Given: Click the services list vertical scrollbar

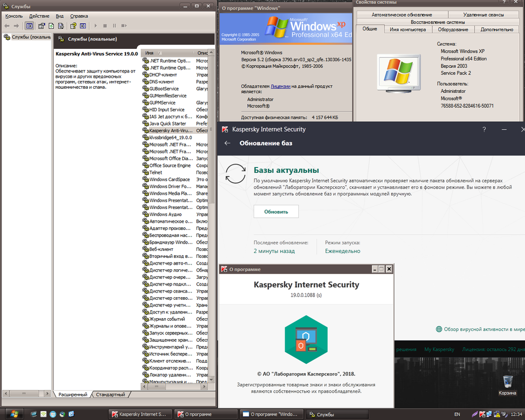Looking at the screenshot, I should click(211, 129).
